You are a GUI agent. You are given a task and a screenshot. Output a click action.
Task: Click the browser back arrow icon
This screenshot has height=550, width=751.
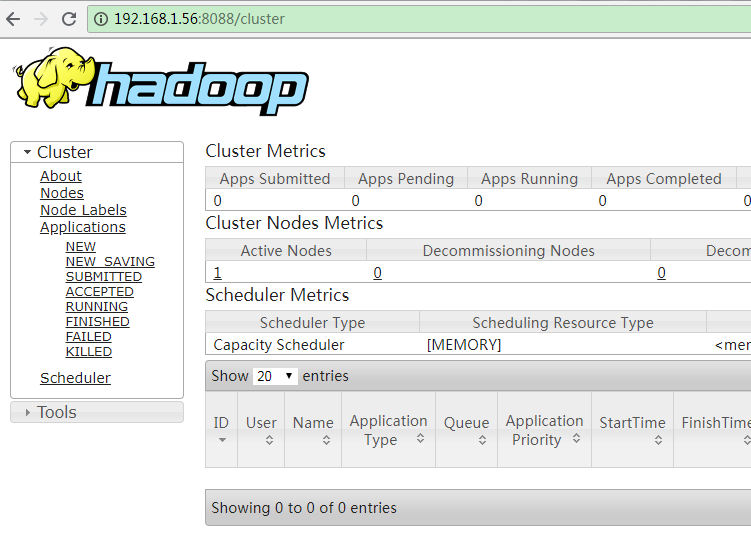pos(13,19)
